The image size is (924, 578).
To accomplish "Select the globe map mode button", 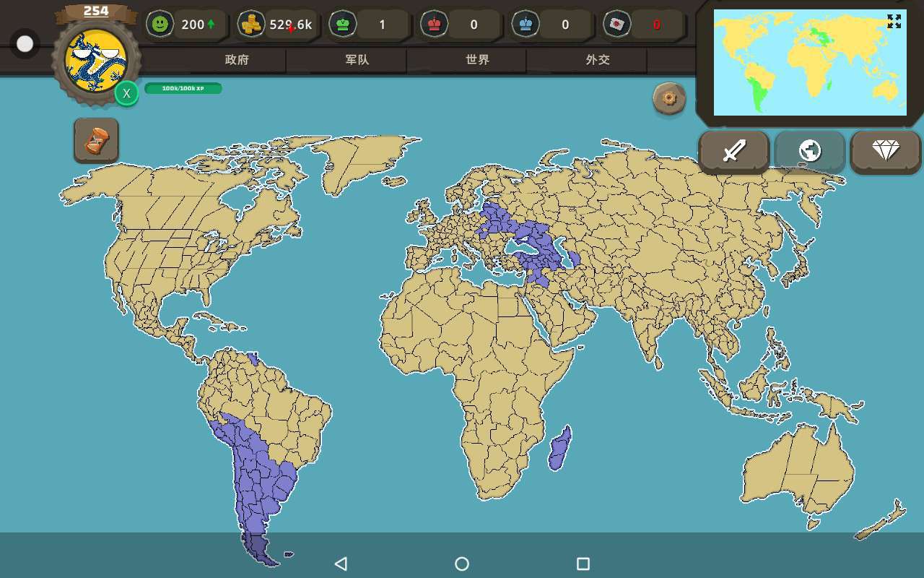I will pyautogui.click(x=810, y=151).
